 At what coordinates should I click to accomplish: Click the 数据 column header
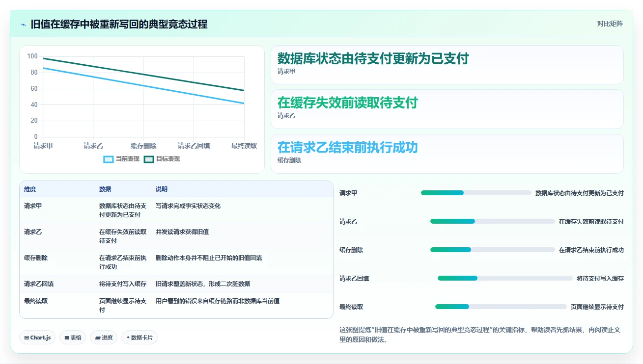pyautogui.click(x=105, y=189)
